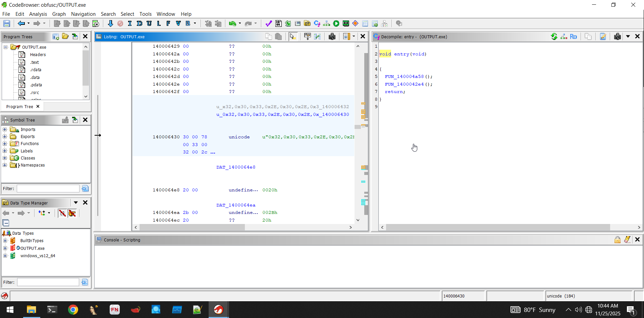The width and height of the screenshot is (644, 318).
Task: Collapse all in Data Type Manager
Action: tap(6, 223)
